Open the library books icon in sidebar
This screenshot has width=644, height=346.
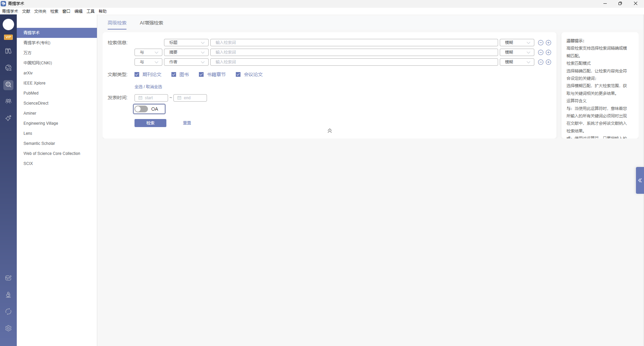pyautogui.click(x=8, y=51)
